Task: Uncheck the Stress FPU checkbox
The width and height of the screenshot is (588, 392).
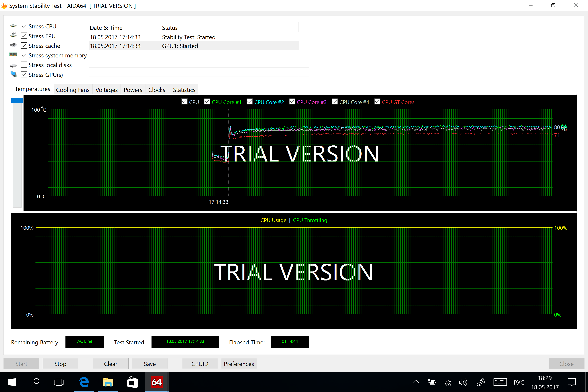Action: click(x=24, y=36)
